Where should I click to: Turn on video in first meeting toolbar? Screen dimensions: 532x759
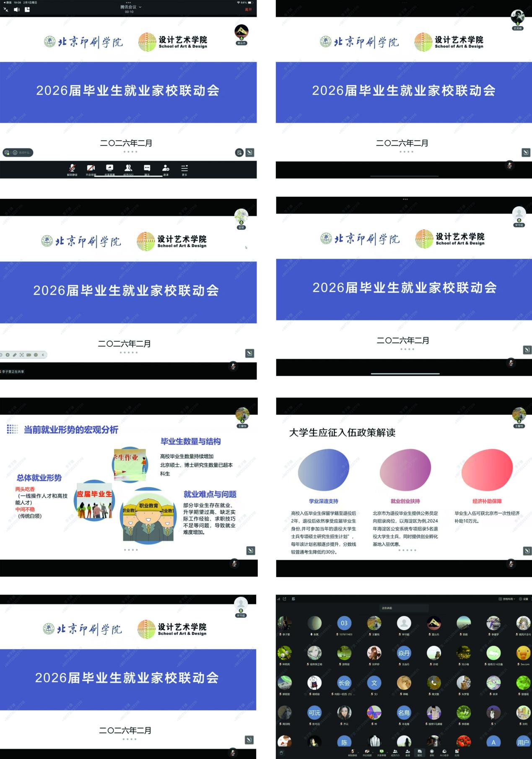[91, 169]
